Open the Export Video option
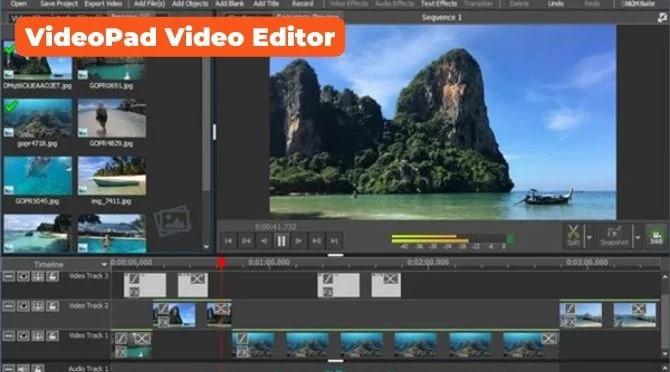670x372 pixels. [103, 3]
